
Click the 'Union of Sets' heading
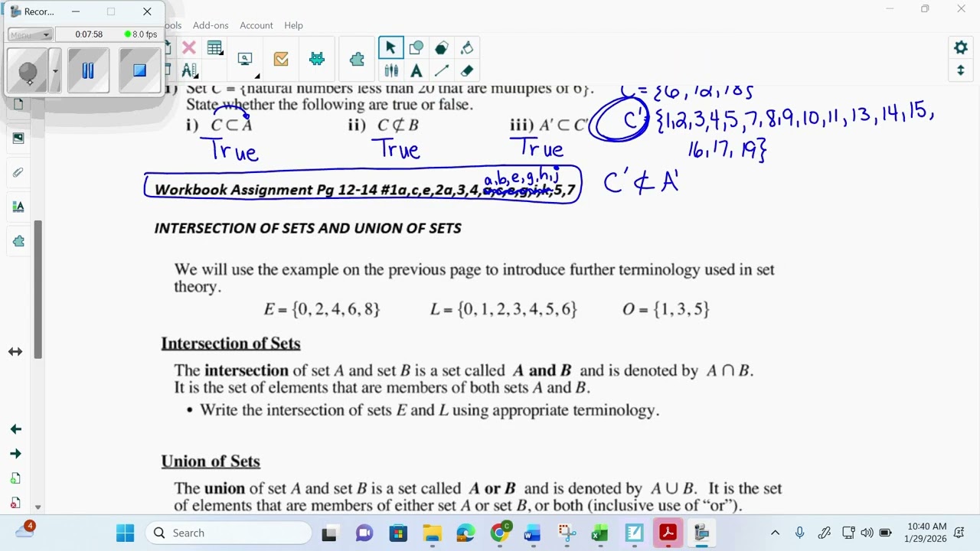211,461
